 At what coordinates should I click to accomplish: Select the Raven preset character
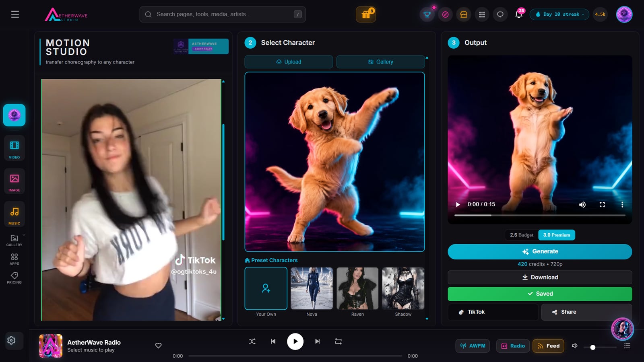[x=357, y=288]
